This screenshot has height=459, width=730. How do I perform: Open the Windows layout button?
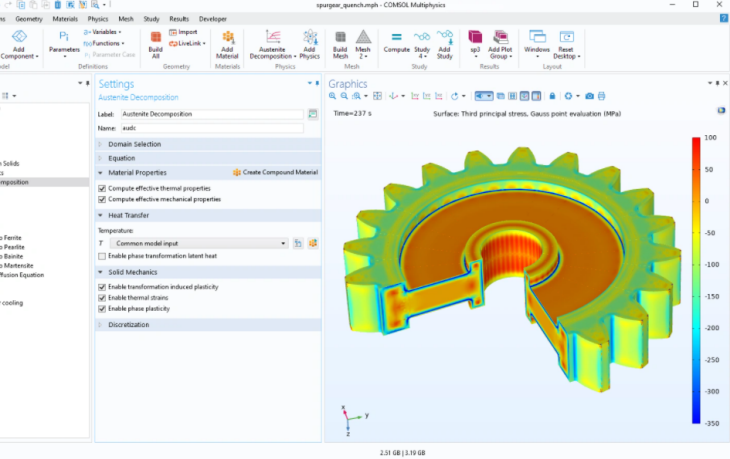537,45
